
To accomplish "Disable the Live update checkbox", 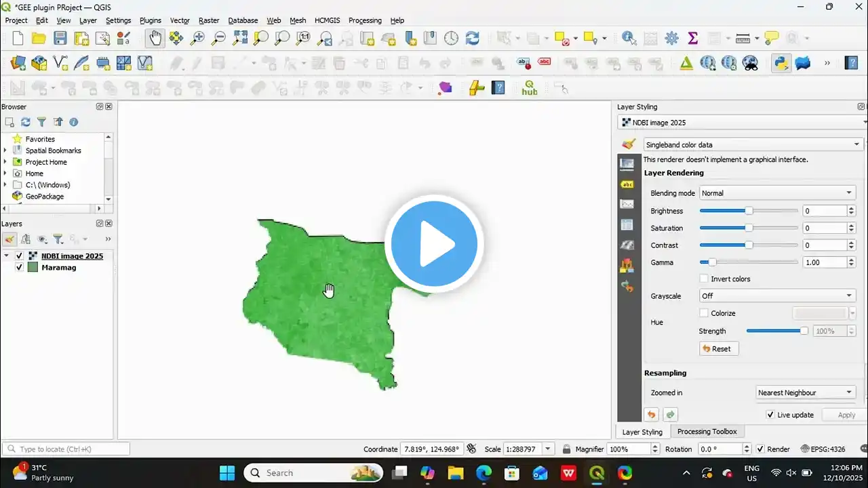I will pyautogui.click(x=770, y=415).
